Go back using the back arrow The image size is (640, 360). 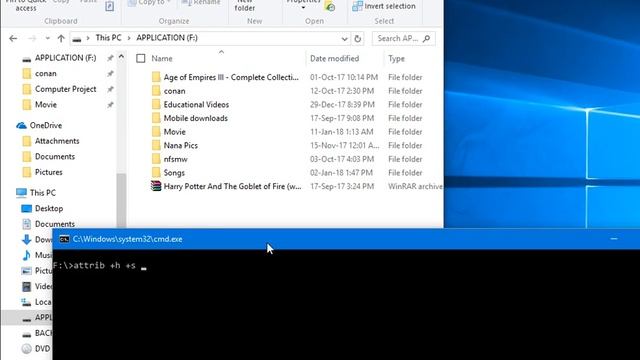coord(13,38)
